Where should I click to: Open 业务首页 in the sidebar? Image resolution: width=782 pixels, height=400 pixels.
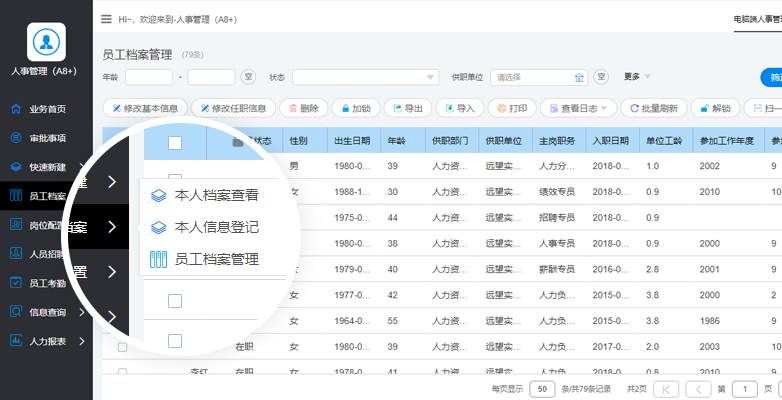coord(47,109)
